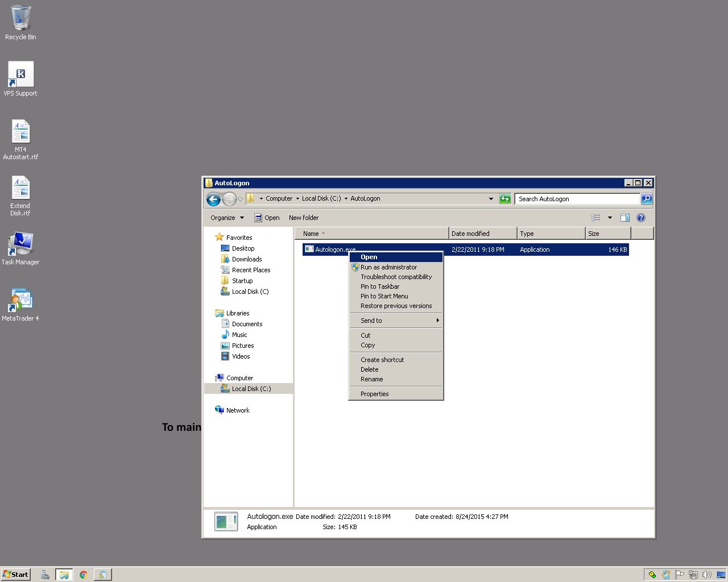Click the search magnifier icon
The image size is (728, 582).
coord(647,199)
